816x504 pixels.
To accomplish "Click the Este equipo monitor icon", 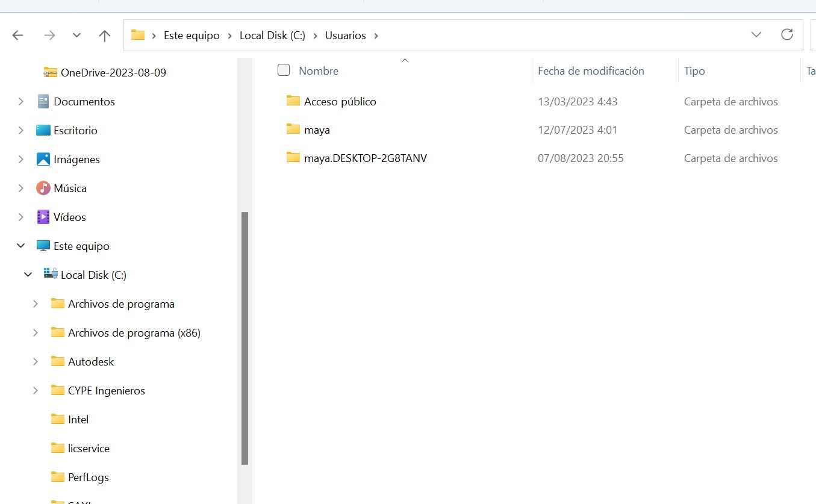I will click(43, 246).
